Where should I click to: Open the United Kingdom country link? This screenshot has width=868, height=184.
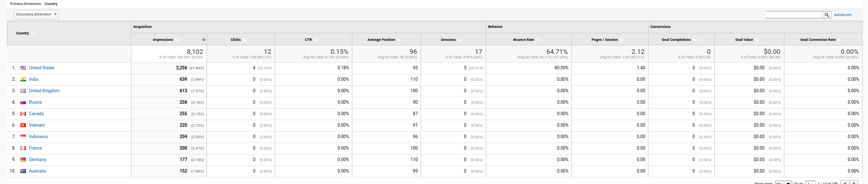(44, 91)
